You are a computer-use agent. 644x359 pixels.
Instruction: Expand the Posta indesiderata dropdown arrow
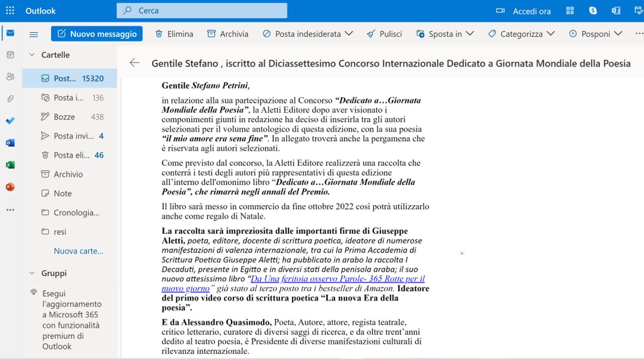point(349,34)
